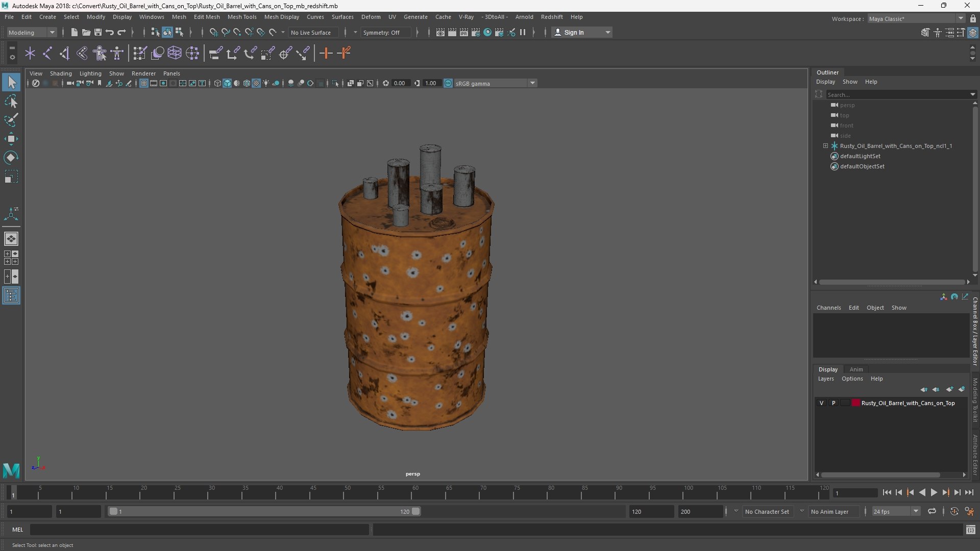
Task: Open the Redshift menu
Action: click(x=552, y=17)
